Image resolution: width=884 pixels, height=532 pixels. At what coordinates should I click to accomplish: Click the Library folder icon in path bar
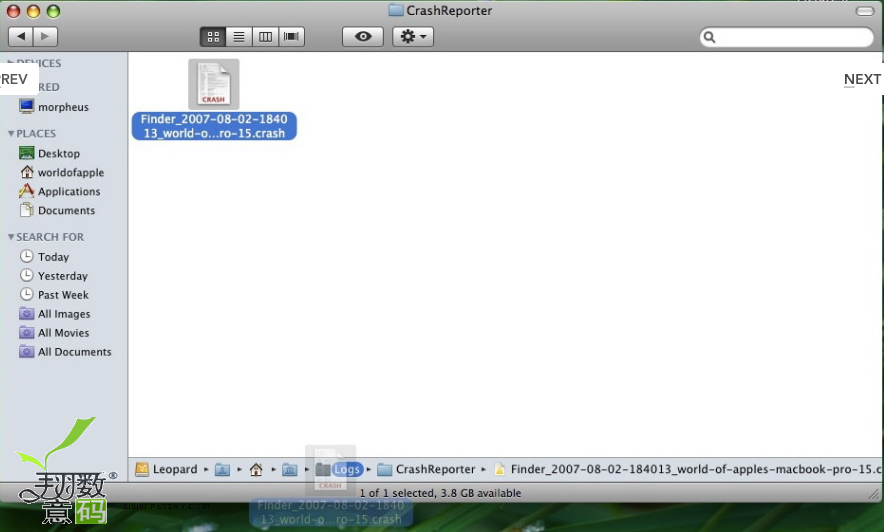(x=290, y=469)
